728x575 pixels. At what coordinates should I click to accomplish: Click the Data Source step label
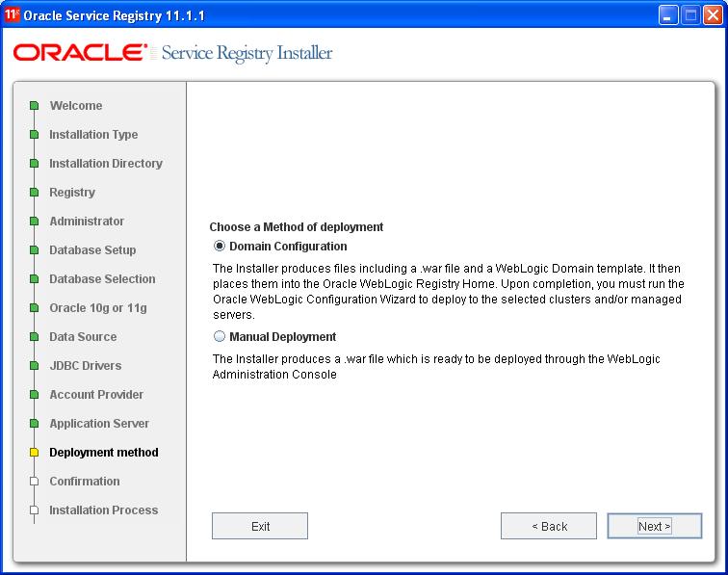pyautogui.click(x=83, y=337)
